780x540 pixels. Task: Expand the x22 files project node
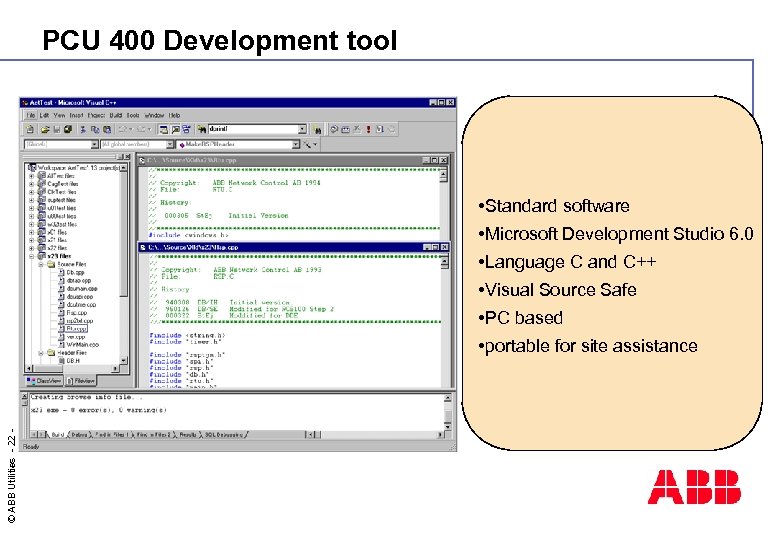pyautogui.click(x=31, y=248)
